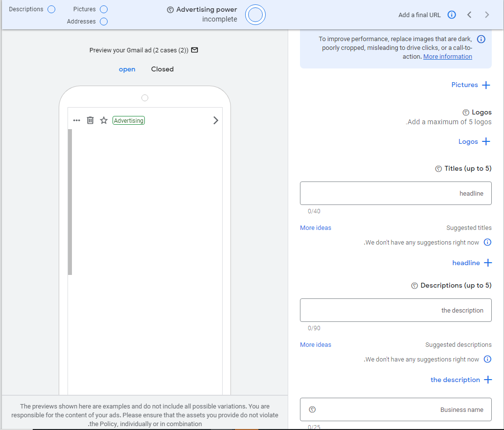Click the 'Suggested descriptions' label
Image resolution: width=504 pixels, height=430 pixels.
(x=458, y=345)
